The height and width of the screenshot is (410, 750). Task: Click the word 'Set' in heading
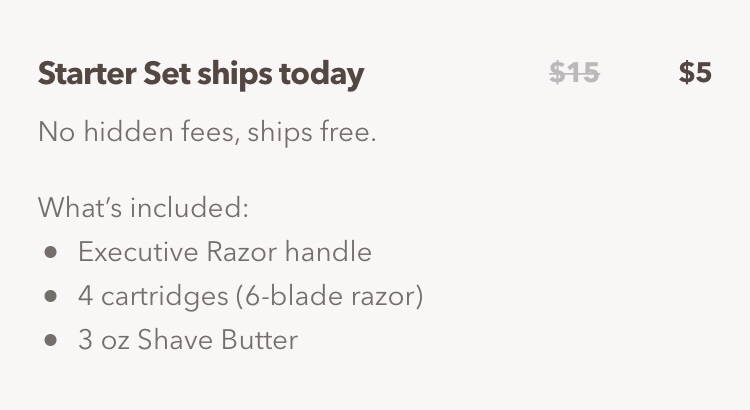coord(167,74)
